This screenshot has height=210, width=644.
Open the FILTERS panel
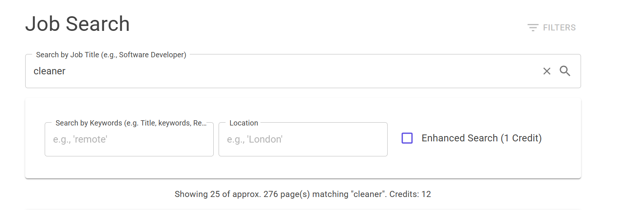coord(551,28)
